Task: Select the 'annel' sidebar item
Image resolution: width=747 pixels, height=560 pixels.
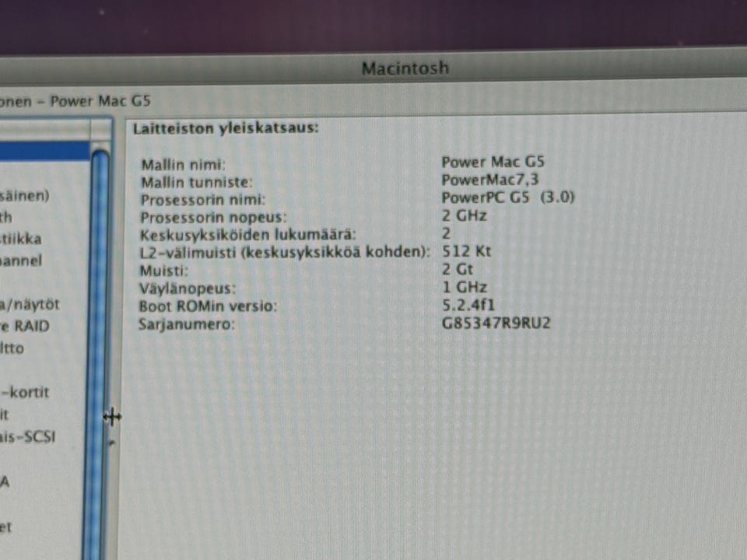Action: pyautogui.click(x=21, y=261)
